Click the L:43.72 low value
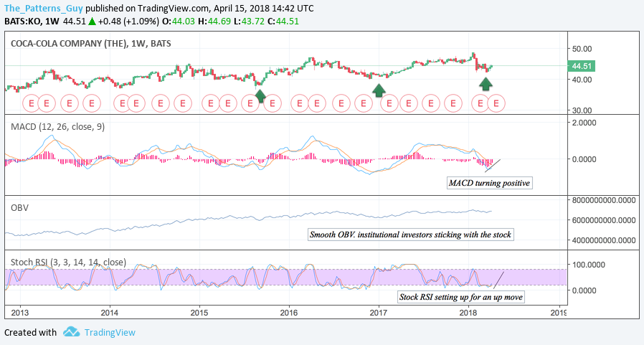 [249, 21]
